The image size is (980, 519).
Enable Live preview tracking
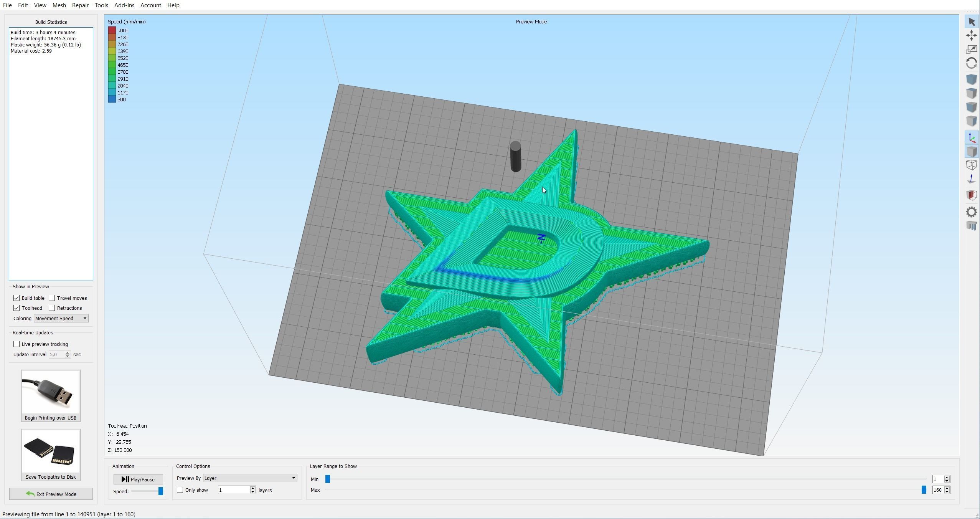(x=16, y=344)
